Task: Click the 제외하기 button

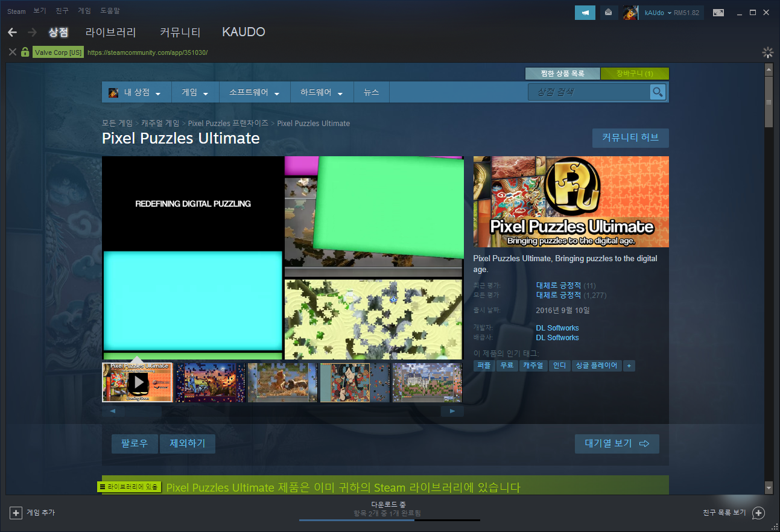Action: pos(188,444)
